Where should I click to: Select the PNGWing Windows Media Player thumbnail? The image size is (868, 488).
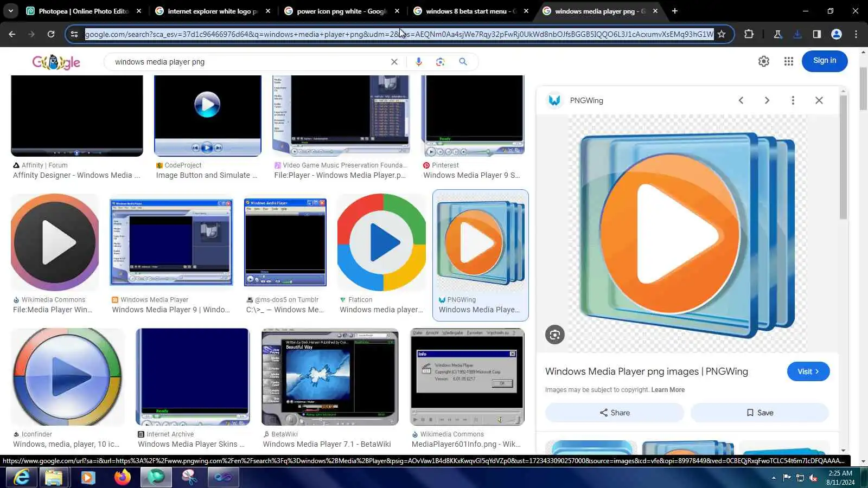tap(481, 242)
